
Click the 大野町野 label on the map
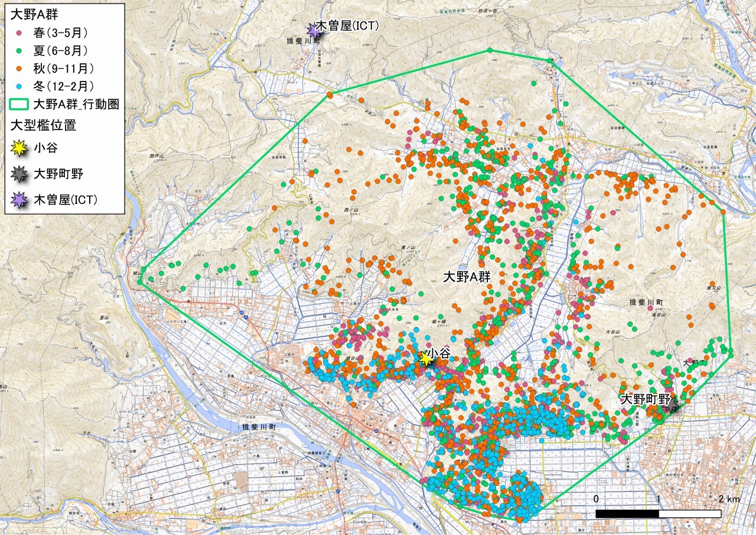coord(645,400)
